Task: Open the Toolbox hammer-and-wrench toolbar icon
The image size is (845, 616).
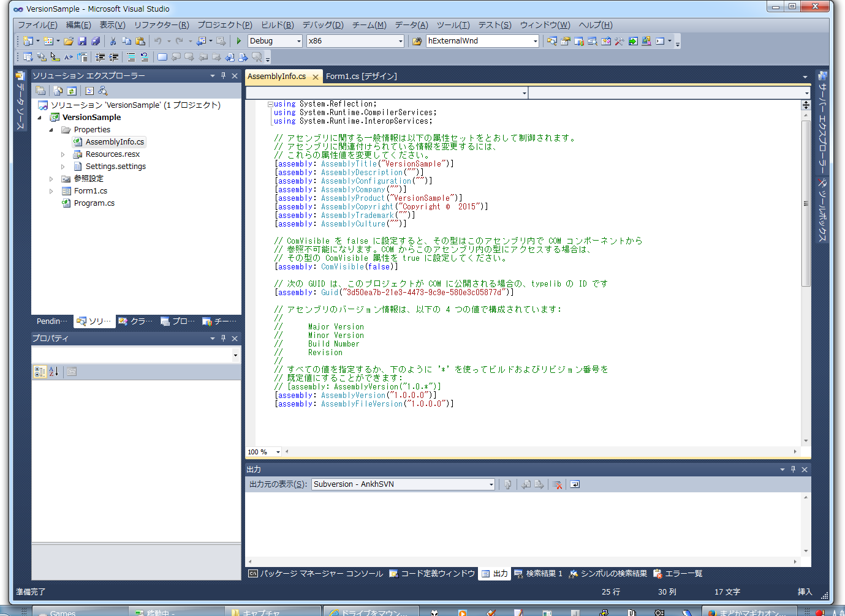Action: coord(620,41)
